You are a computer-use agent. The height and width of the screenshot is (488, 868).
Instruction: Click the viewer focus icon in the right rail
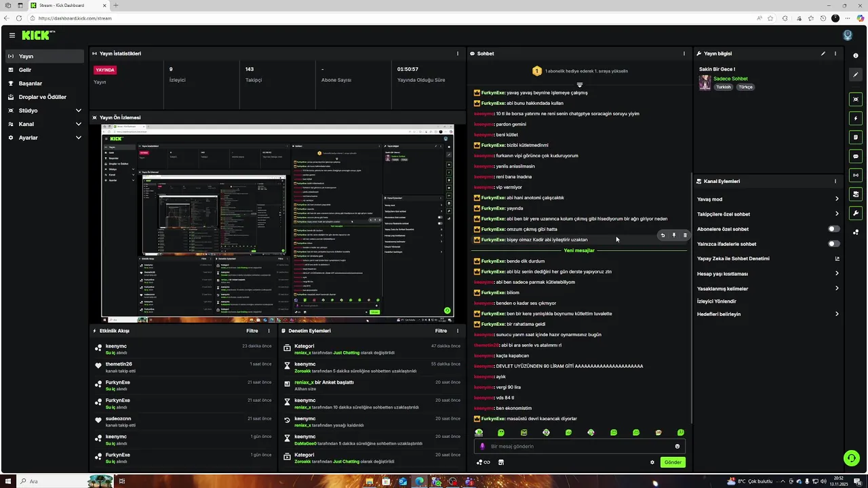(x=856, y=100)
